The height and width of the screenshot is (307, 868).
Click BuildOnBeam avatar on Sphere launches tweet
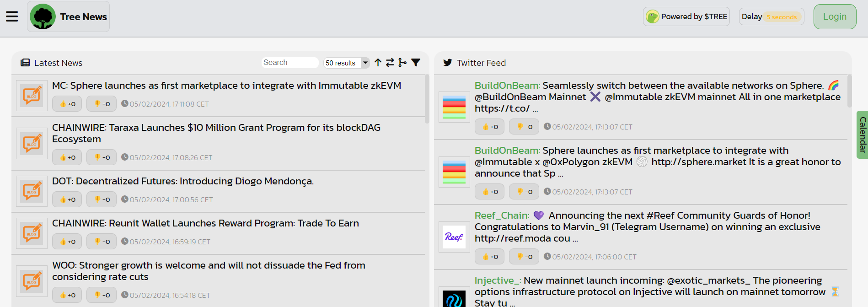coord(454,172)
